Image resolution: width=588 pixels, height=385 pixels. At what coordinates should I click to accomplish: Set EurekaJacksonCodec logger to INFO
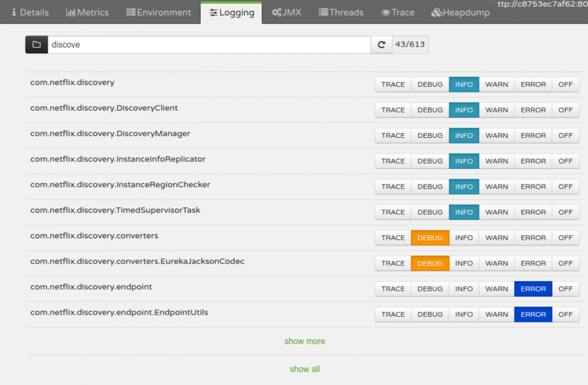(x=464, y=263)
